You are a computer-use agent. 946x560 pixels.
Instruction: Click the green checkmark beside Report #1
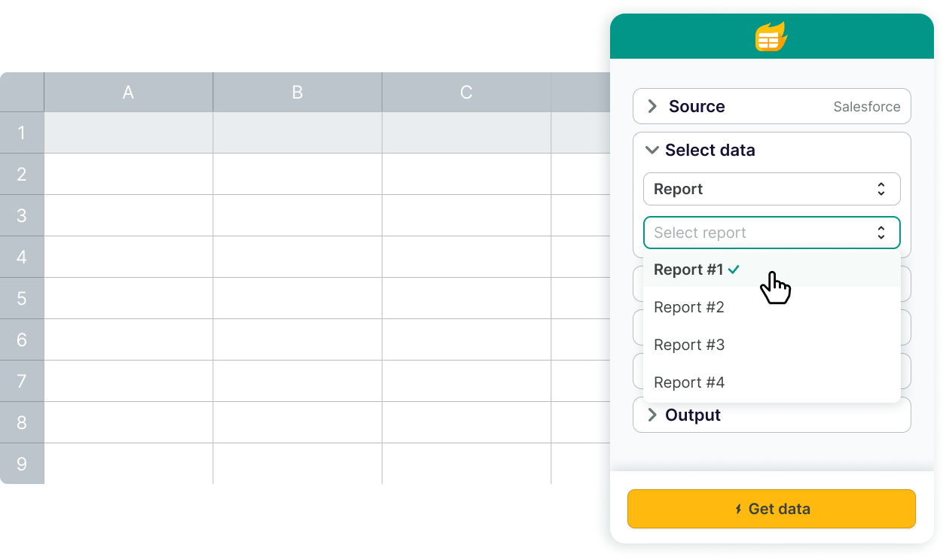coord(734,269)
